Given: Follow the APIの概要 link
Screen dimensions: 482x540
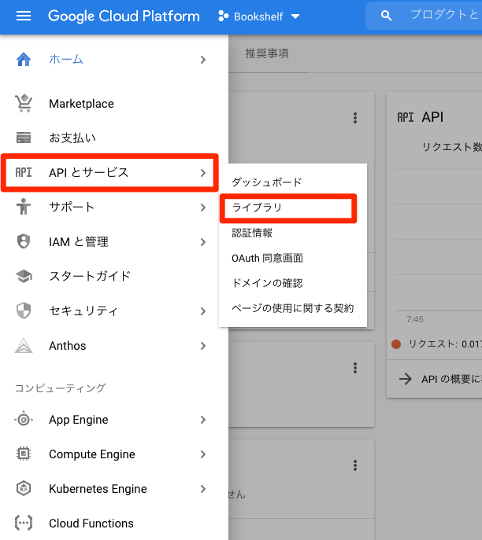Looking at the screenshot, I should tap(451, 379).
